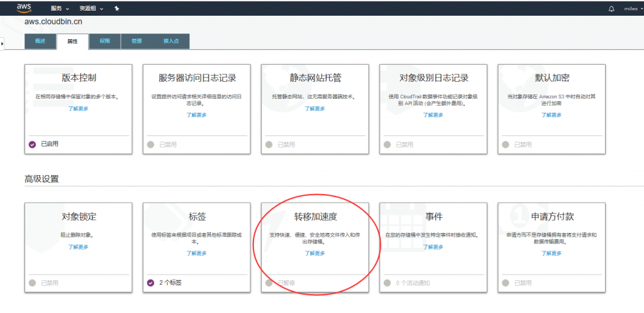Click the 已启用 checkmark icon on 版本控制
The width and height of the screenshot is (644, 313).
click(x=33, y=144)
